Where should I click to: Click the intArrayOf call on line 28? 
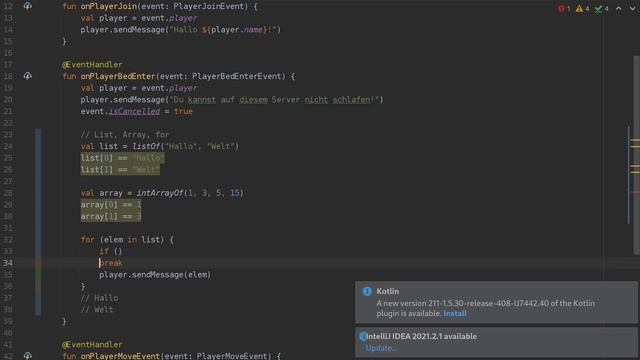[x=160, y=193]
